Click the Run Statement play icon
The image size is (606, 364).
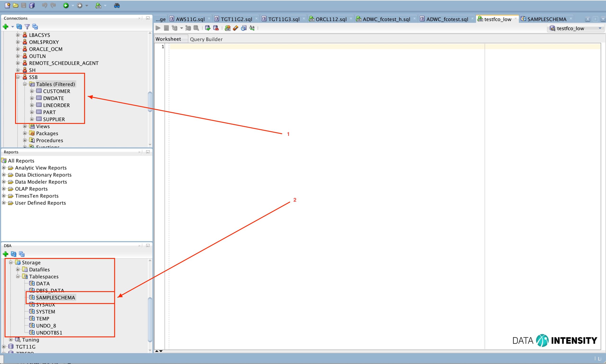coord(158,28)
